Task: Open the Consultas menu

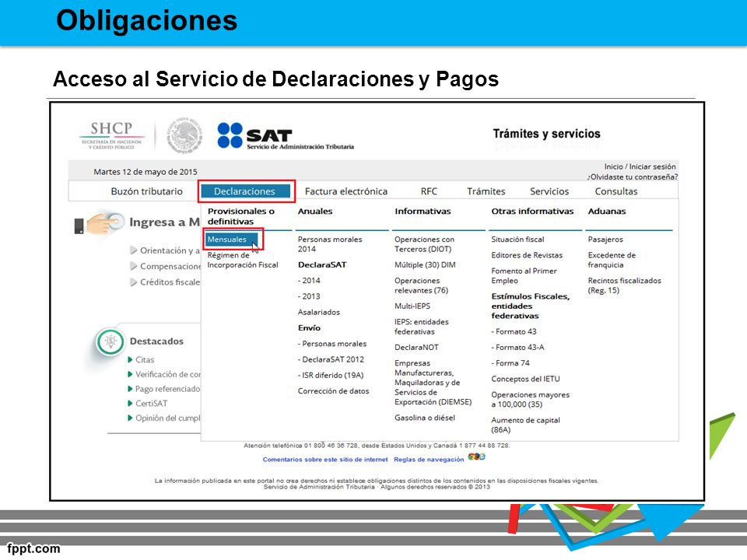Action: point(616,191)
